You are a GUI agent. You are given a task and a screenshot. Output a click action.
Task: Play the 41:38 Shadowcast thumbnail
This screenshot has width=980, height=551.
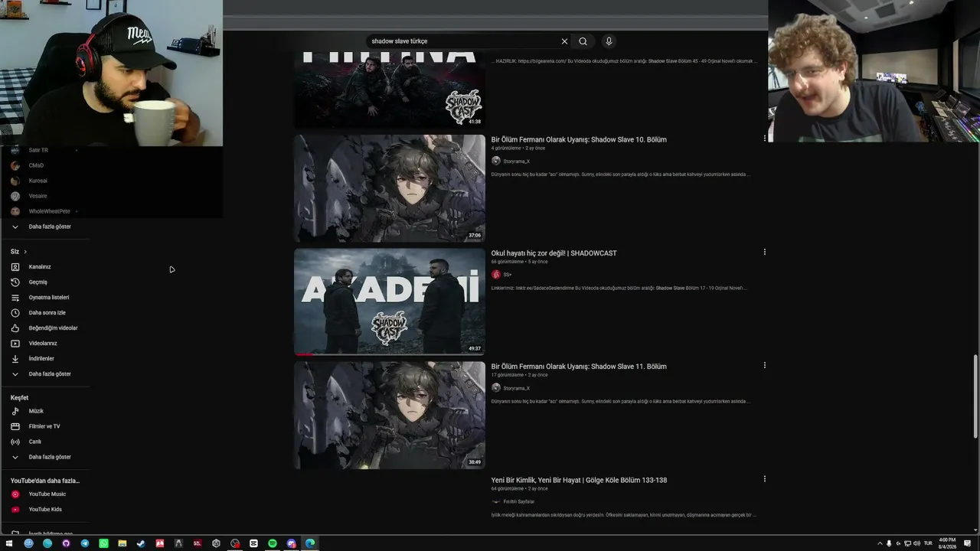tap(390, 90)
